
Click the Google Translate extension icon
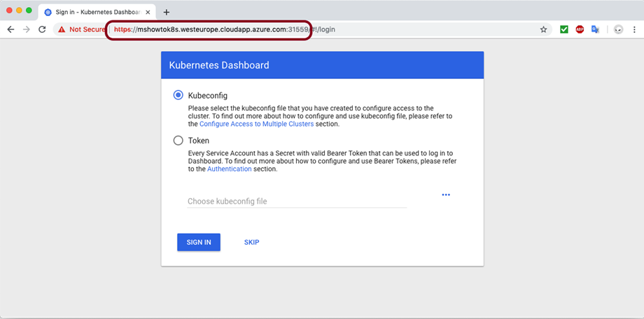pyautogui.click(x=595, y=30)
